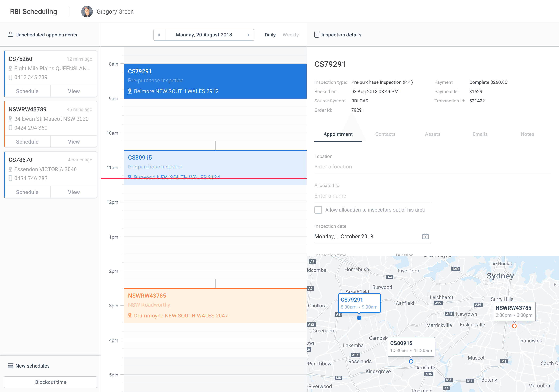
Task: Switch to Weekly calendar view
Action: 290,35
